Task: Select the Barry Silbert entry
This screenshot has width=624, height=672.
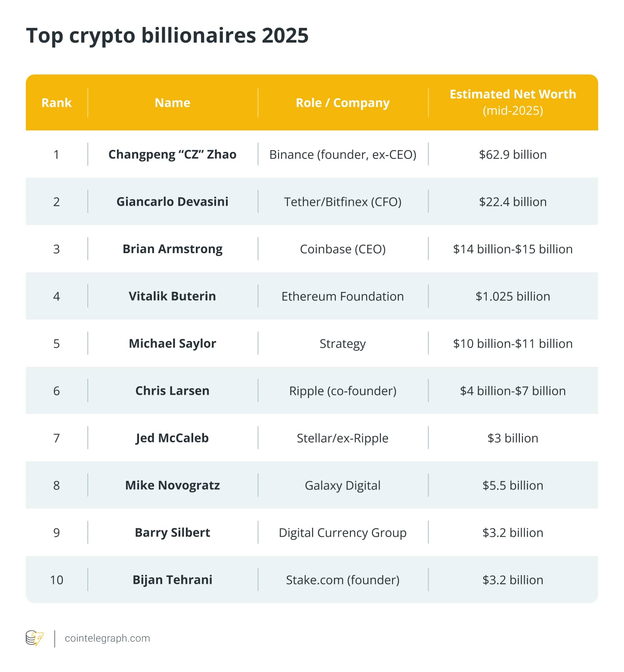Action: click(172, 533)
